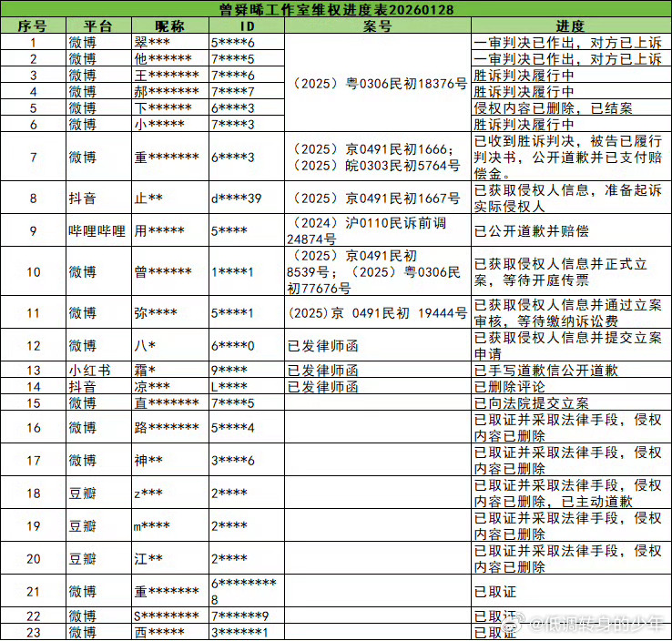Click case number （2025）粤0306民初18376号
The height and width of the screenshot is (641, 672).
click(379, 83)
